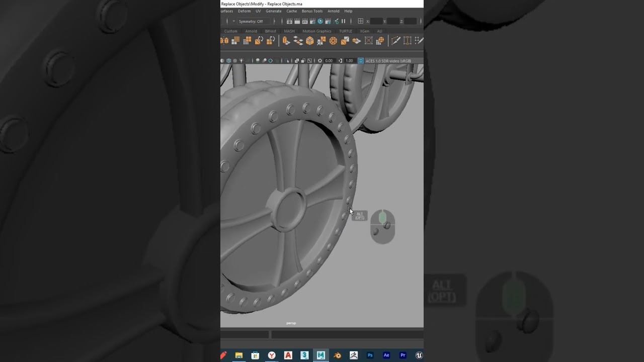Open Render Settings clapperboard icon
The width and height of the screenshot is (644, 362).
312,21
